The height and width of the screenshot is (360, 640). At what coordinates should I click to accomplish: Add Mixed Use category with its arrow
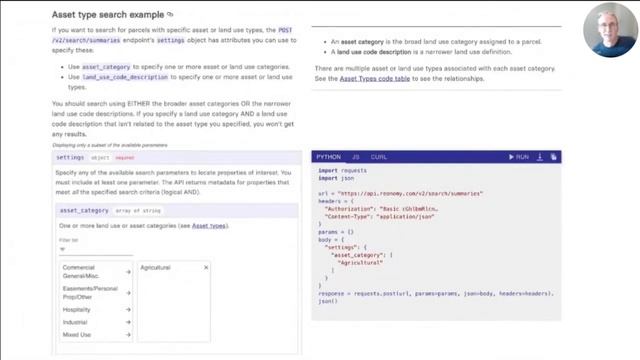[128, 335]
